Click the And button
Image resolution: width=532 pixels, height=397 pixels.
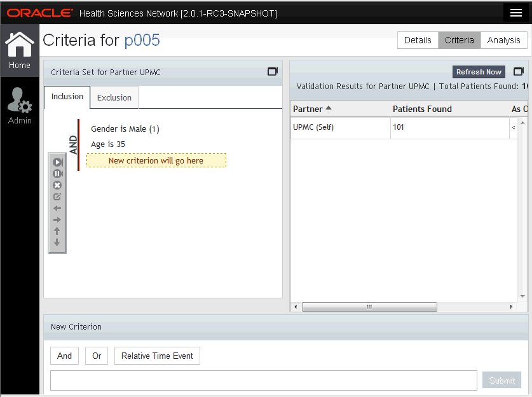pos(64,356)
